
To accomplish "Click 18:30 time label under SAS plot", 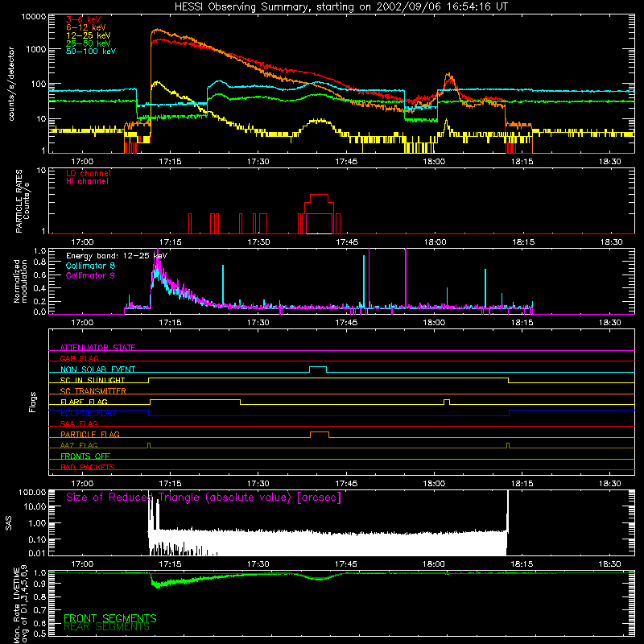I will (x=609, y=564).
